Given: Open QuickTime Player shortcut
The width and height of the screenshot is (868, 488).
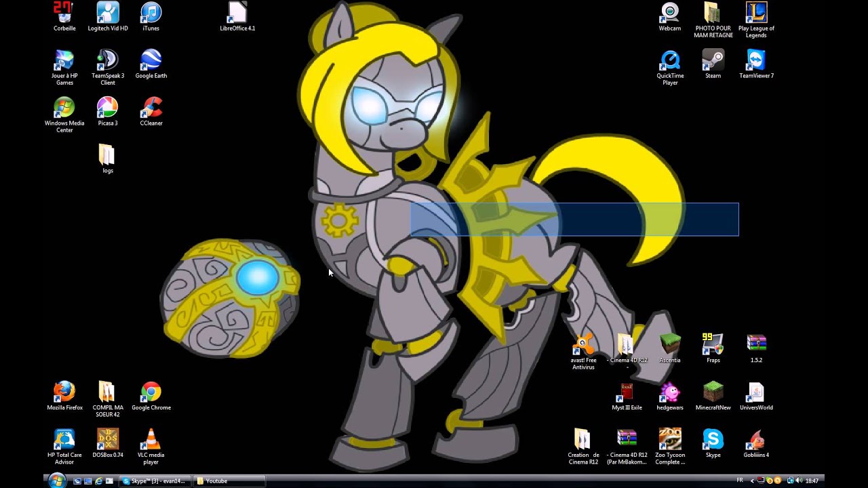Looking at the screenshot, I should (669, 68).
